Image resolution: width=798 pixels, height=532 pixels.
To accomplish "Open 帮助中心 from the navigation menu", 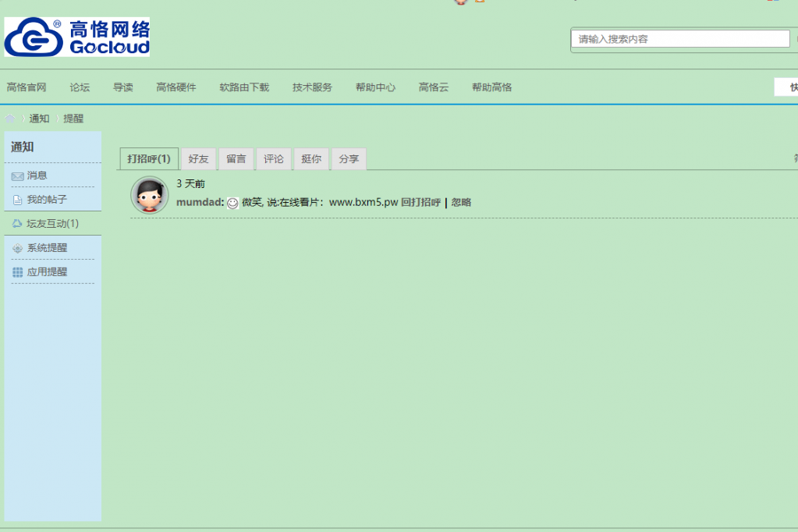I will (375, 87).
